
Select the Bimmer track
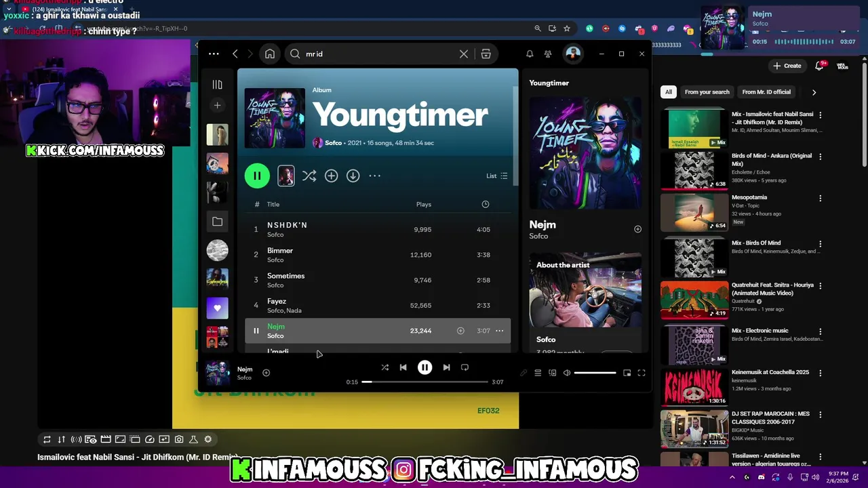click(378, 255)
